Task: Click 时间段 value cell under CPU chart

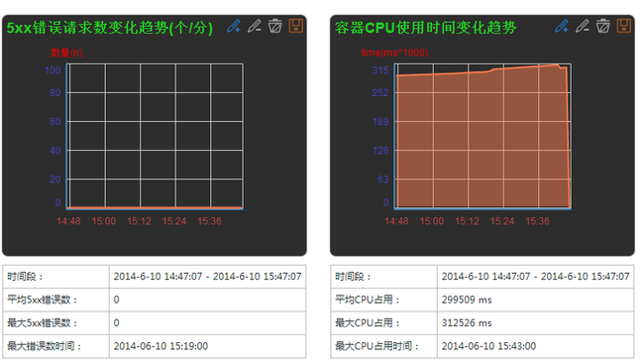Action: tap(536, 277)
